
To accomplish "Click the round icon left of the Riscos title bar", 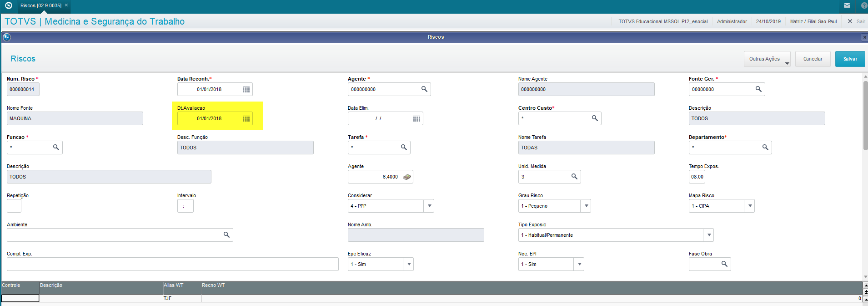I will click(7, 37).
